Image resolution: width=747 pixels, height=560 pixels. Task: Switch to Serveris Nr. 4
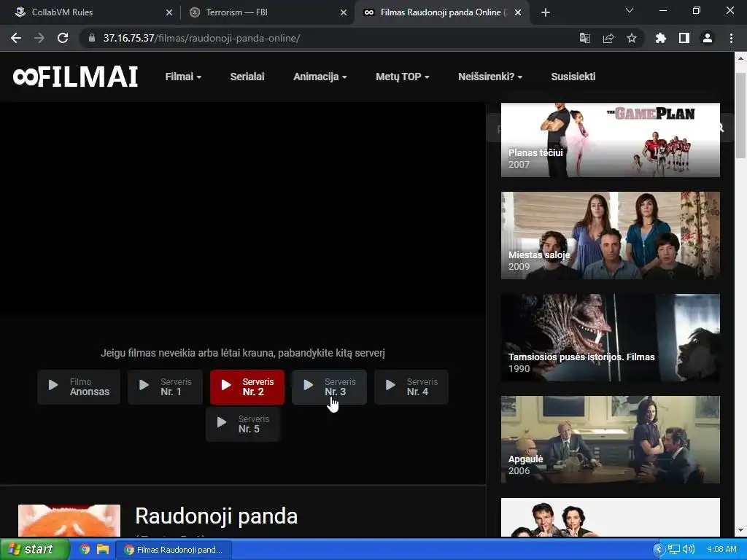pyautogui.click(x=411, y=386)
